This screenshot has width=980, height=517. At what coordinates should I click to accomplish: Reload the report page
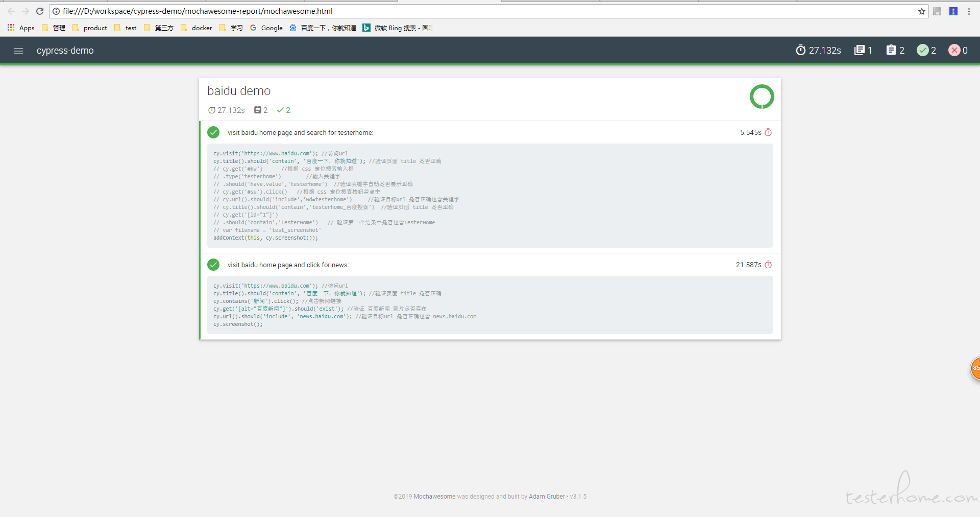click(x=40, y=11)
